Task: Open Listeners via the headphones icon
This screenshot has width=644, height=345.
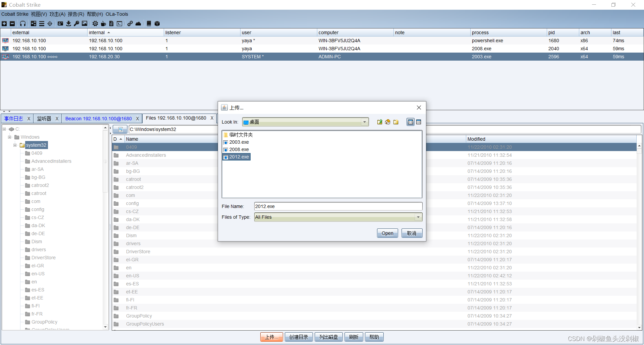Action: click(22, 23)
